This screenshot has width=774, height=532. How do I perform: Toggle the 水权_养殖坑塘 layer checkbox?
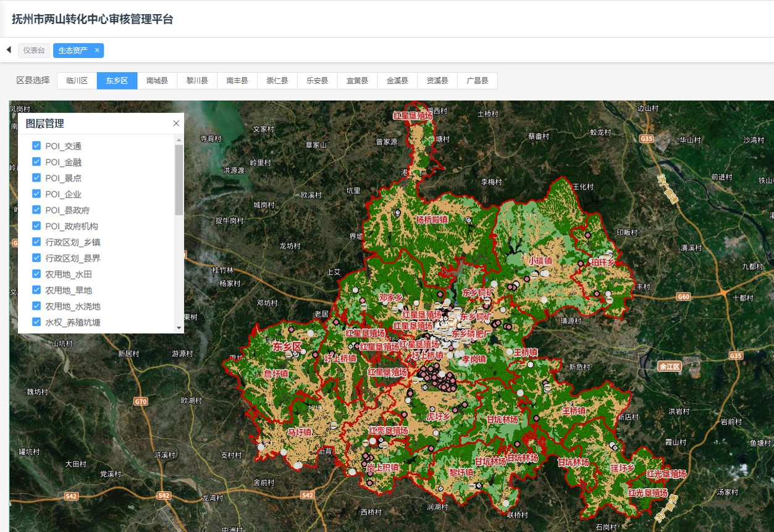36,322
